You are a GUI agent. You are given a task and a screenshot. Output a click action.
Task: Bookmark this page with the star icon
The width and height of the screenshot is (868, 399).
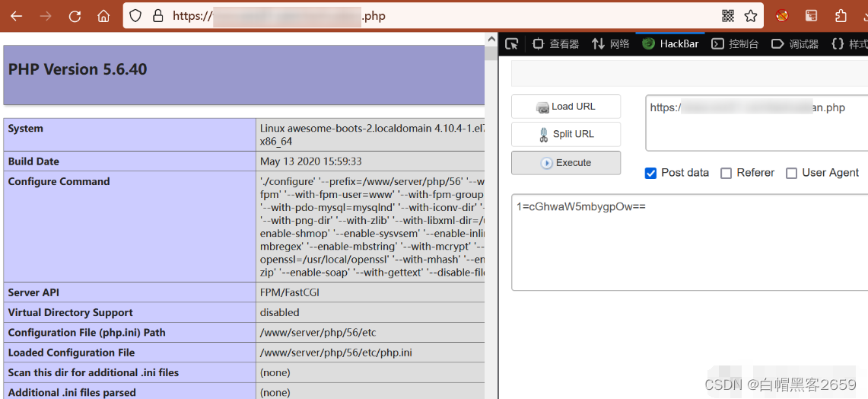(x=751, y=15)
